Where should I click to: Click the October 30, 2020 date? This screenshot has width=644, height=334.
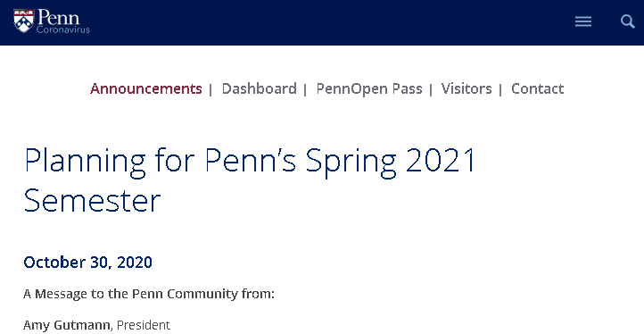(88, 262)
